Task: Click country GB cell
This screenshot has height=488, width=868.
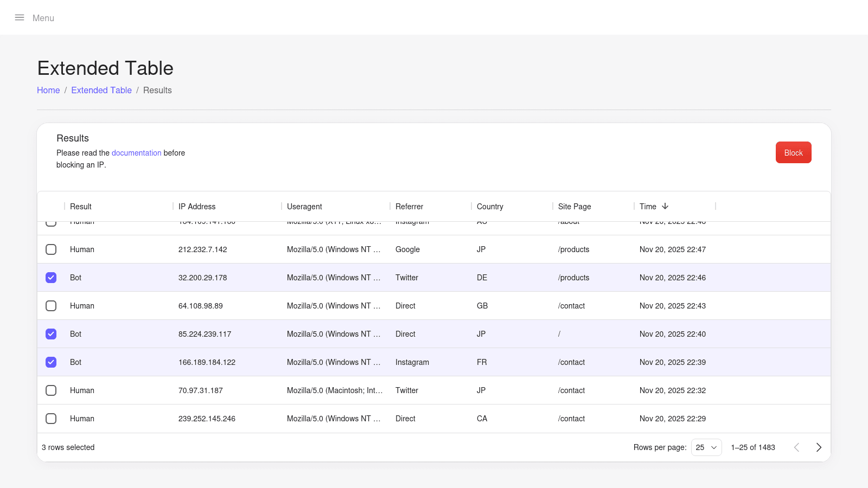Action: coord(482,306)
